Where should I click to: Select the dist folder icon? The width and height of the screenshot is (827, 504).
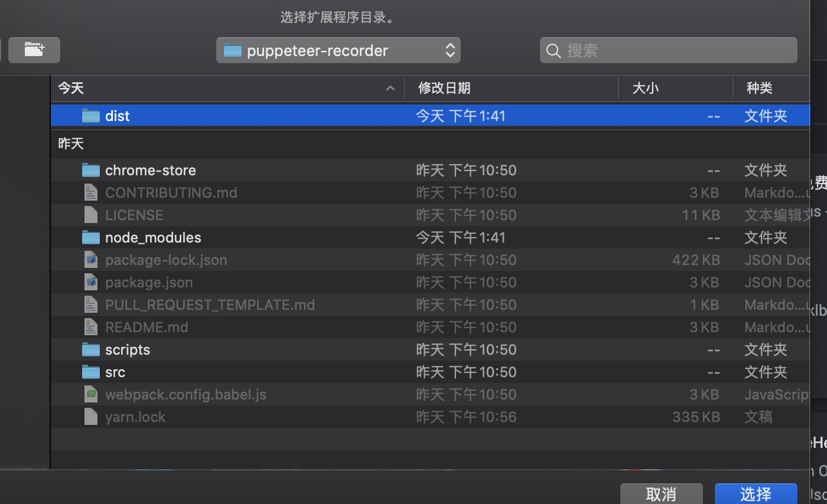(90, 116)
